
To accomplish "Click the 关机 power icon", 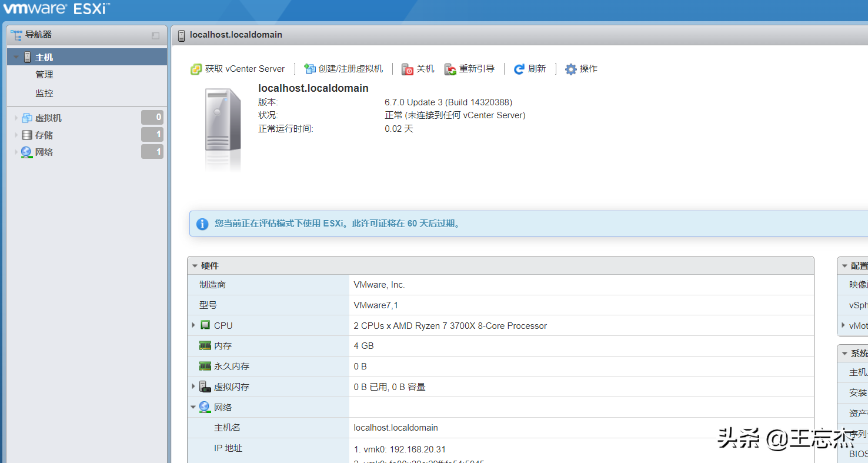I will (408, 69).
